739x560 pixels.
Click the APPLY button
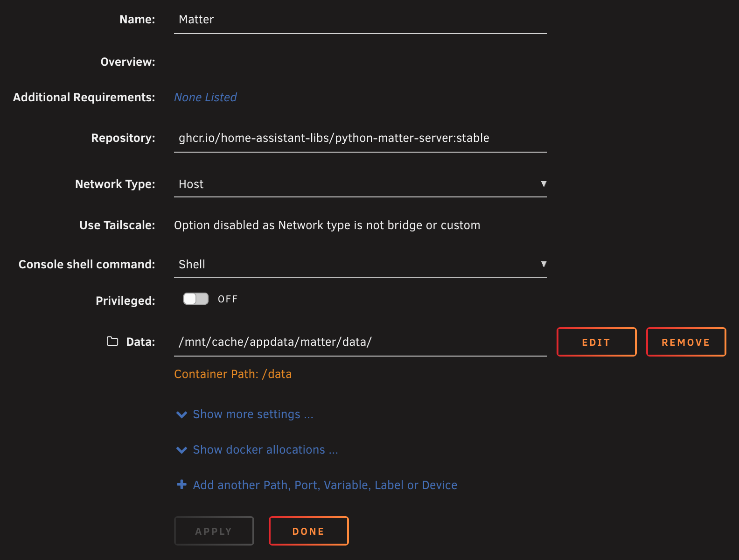pyautogui.click(x=214, y=531)
